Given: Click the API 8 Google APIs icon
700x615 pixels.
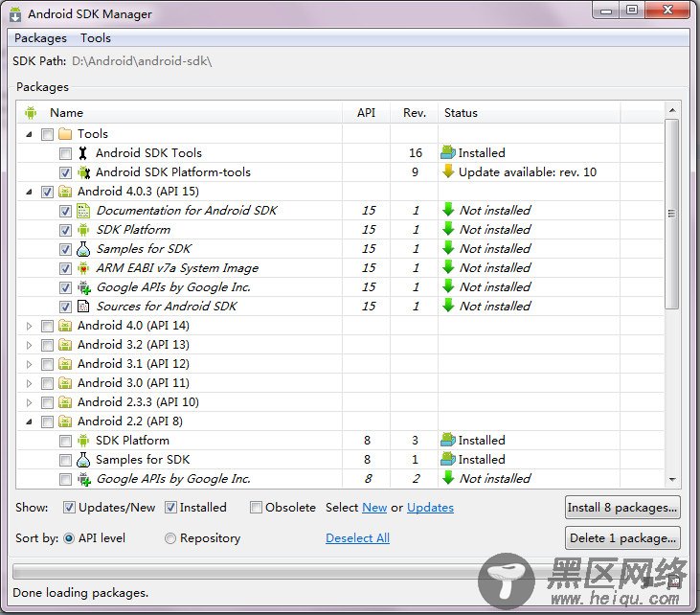Looking at the screenshot, I should pos(84,479).
